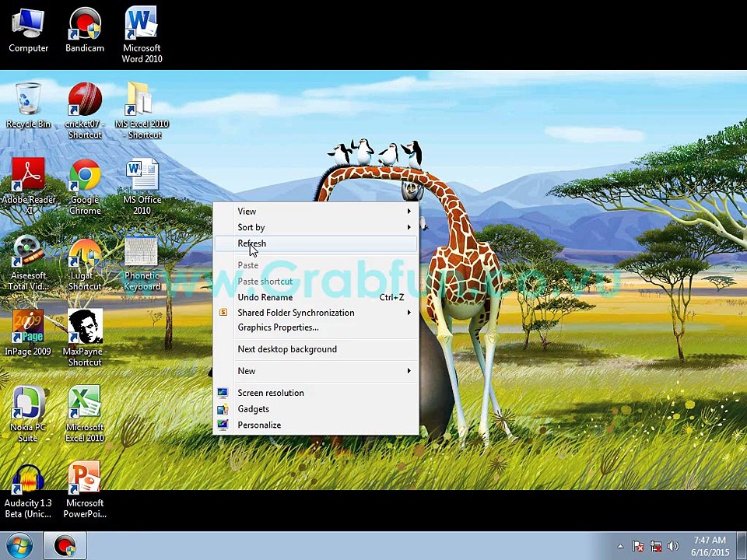Open Screen resolution settings
Image resolution: width=747 pixels, height=560 pixels.
[x=316, y=393]
